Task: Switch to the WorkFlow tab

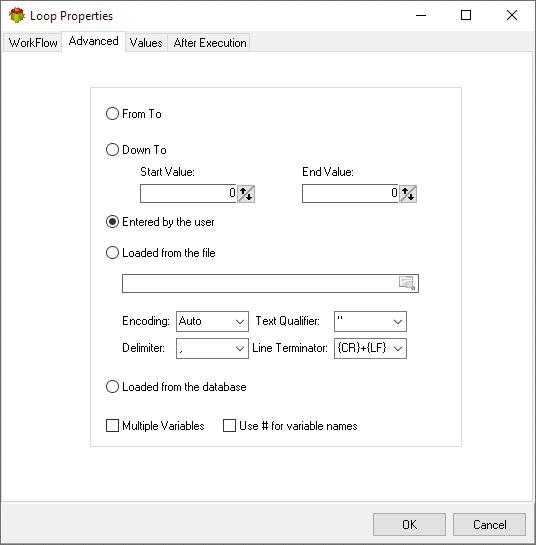Action: [x=33, y=43]
